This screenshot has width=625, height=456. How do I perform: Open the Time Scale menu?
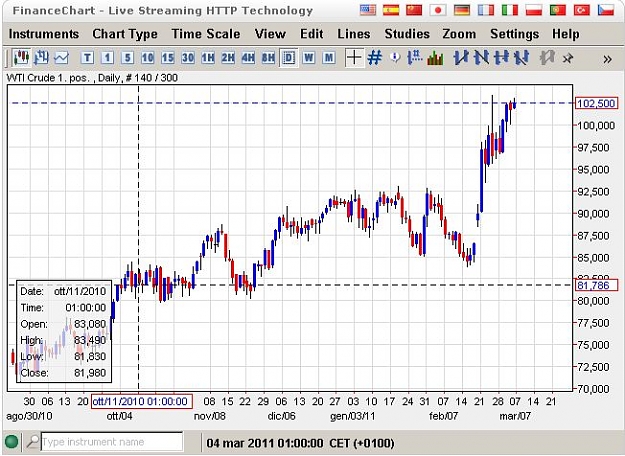206,34
